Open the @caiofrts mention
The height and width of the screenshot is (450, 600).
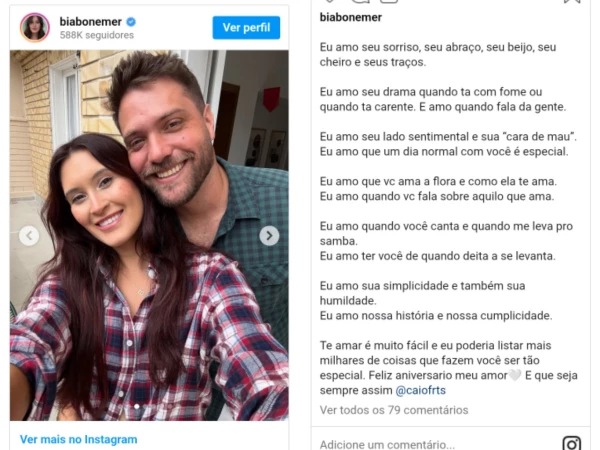pyautogui.click(x=421, y=390)
